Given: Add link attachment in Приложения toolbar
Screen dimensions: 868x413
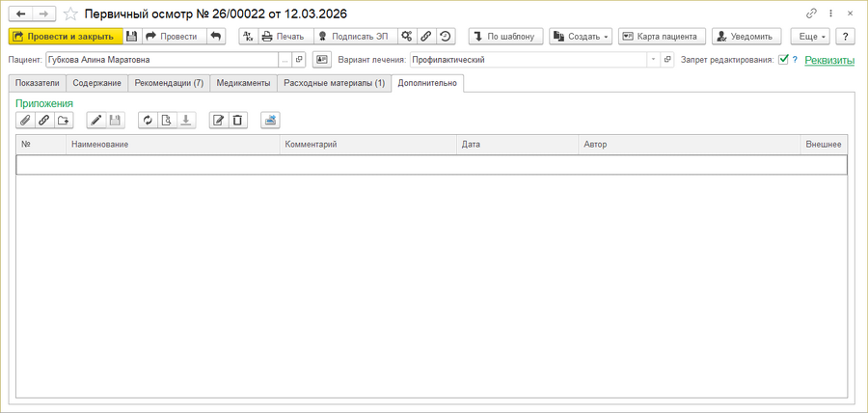Looking at the screenshot, I should pos(43,120).
